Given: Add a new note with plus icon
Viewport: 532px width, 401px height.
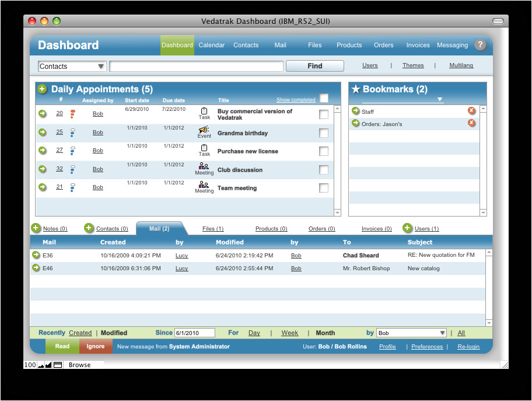Looking at the screenshot, I should pos(36,228).
